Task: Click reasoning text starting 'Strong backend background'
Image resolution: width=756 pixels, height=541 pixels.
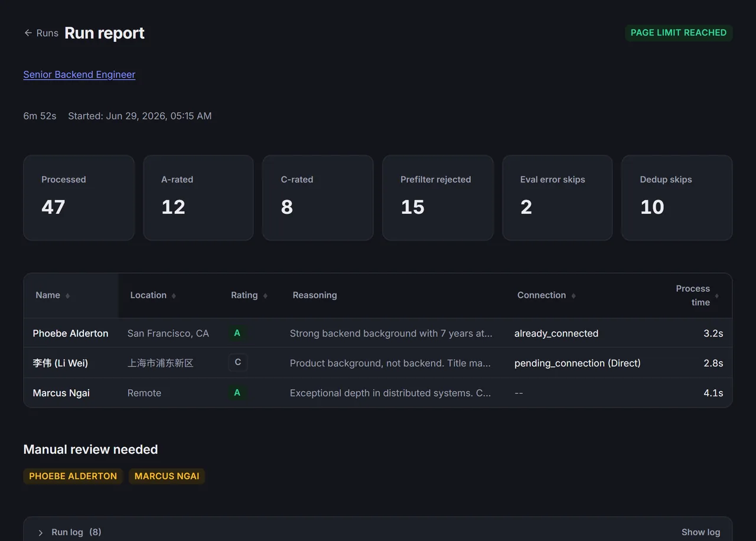Action: 391,333
